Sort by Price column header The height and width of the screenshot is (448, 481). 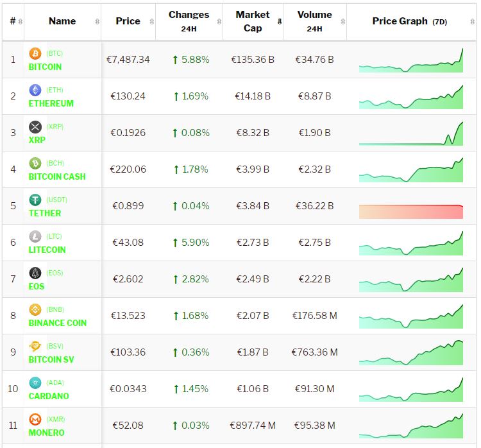[128, 21]
